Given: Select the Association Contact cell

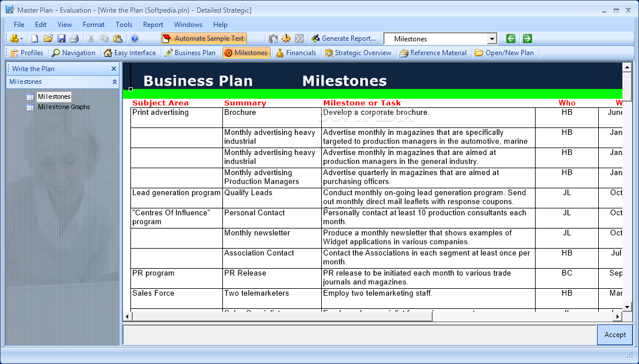Looking at the screenshot, I should coord(272,258).
